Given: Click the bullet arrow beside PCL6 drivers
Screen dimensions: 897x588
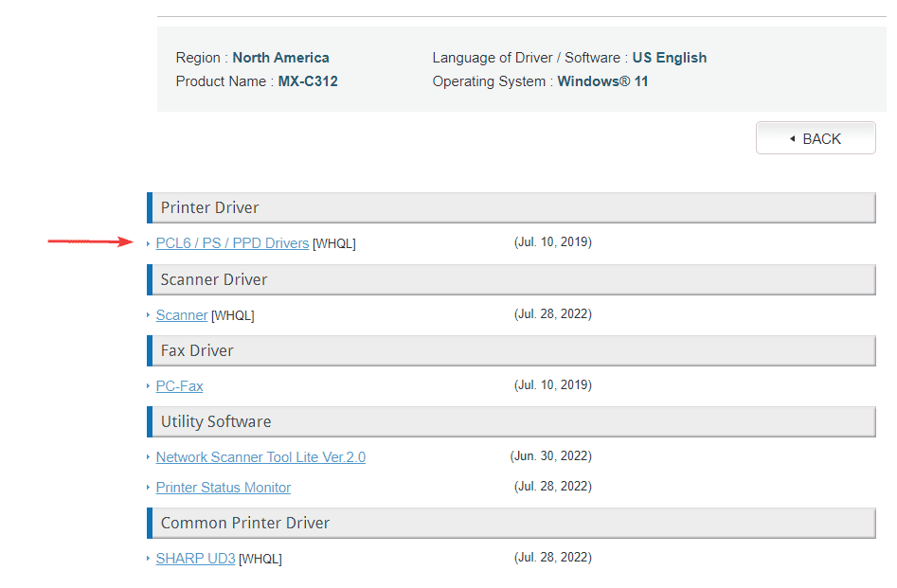Looking at the screenshot, I should tap(149, 244).
